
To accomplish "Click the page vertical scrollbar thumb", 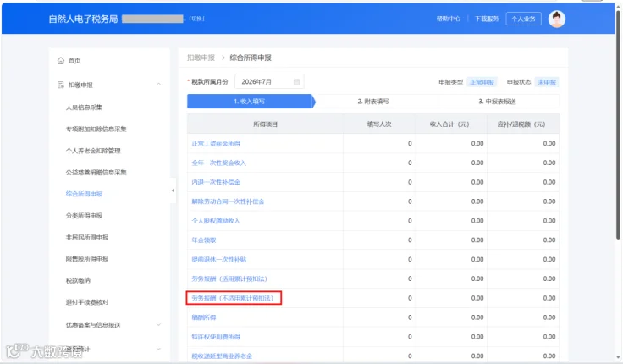I will (x=618, y=125).
